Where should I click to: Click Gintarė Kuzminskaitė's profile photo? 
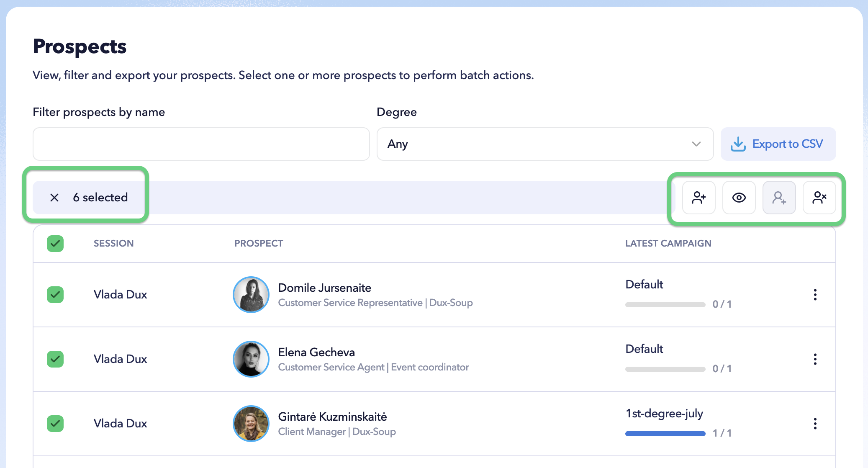[x=251, y=424]
